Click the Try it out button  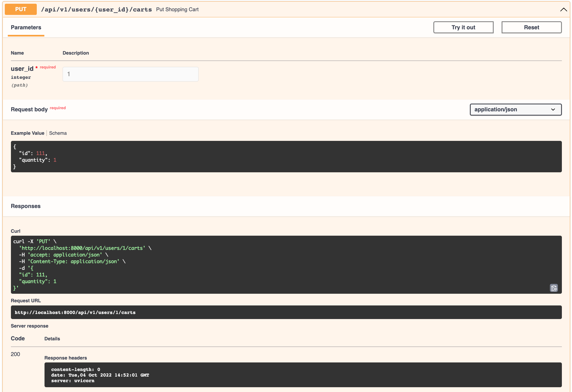point(463,27)
